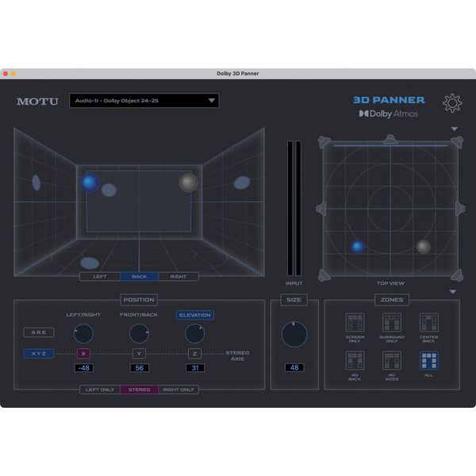Click the ZONES panel heading
This screenshot has width=476, height=476.
tap(392, 300)
